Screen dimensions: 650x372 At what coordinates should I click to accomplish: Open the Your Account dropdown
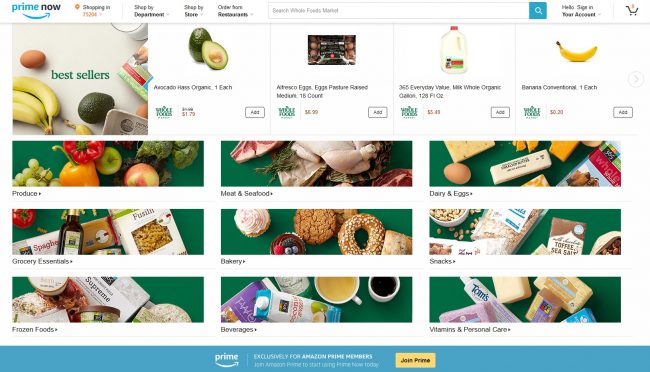click(x=581, y=11)
